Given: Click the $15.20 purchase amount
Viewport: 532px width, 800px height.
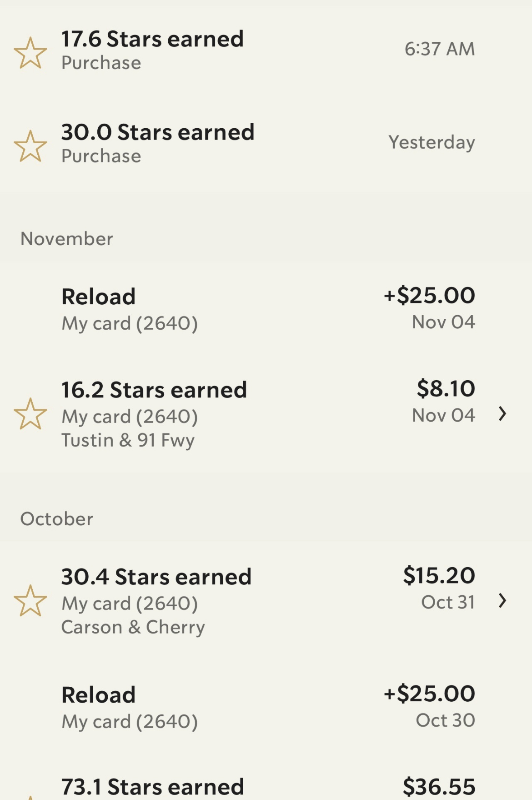Looking at the screenshot, I should (x=439, y=576).
